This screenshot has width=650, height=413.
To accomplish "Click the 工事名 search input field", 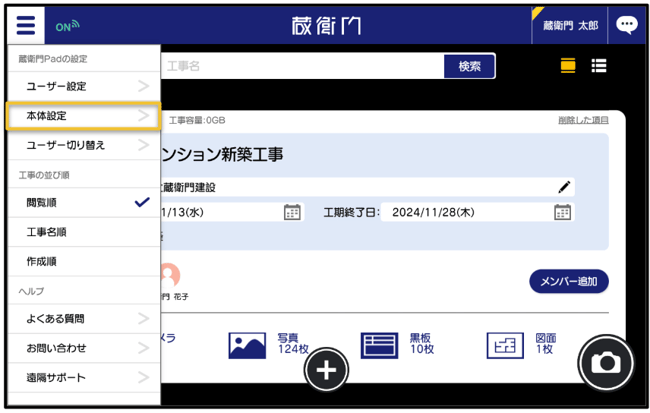I will [302, 66].
